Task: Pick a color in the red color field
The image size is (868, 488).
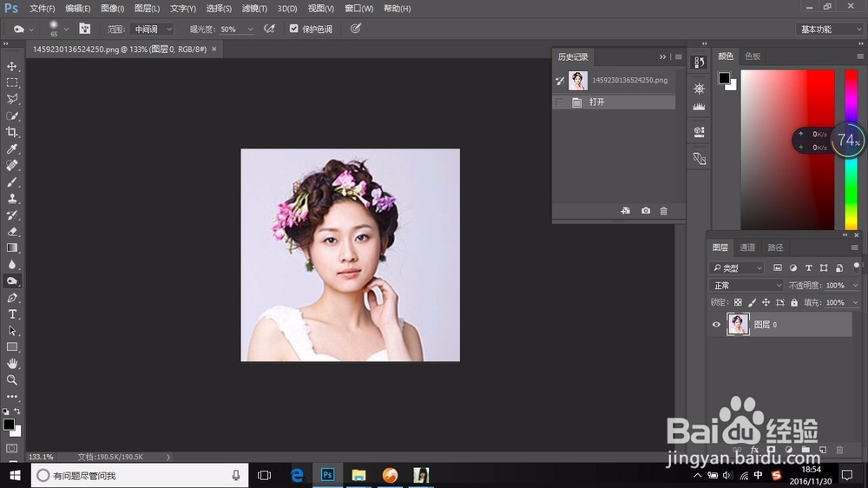Action: (787, 149)
